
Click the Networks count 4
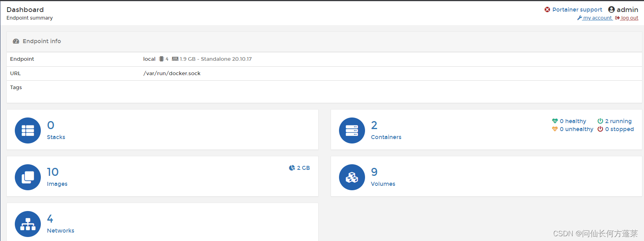click(50, 219)
